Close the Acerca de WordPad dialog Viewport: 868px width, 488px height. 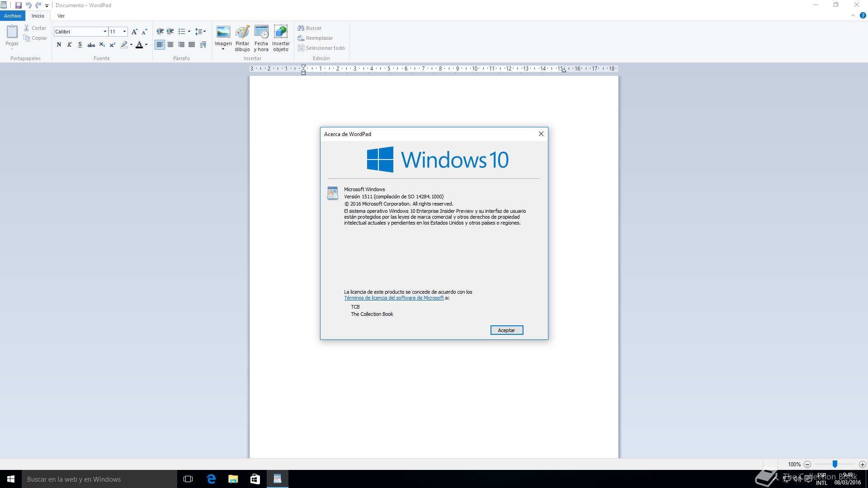(x=541, y=134)
